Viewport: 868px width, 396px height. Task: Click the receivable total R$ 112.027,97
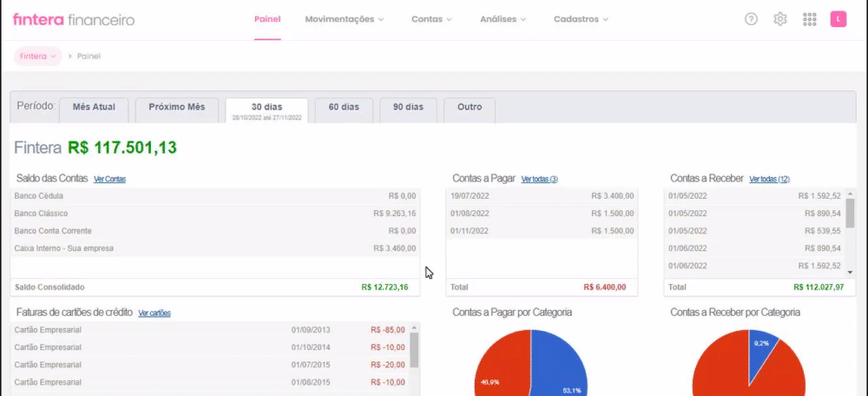[819, 287]
